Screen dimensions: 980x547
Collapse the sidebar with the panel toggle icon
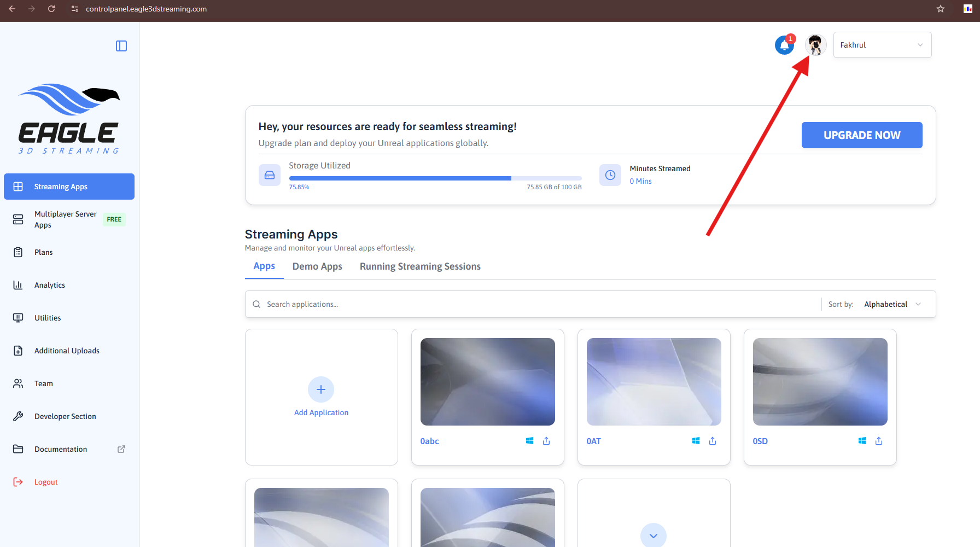tap(121, 46)
